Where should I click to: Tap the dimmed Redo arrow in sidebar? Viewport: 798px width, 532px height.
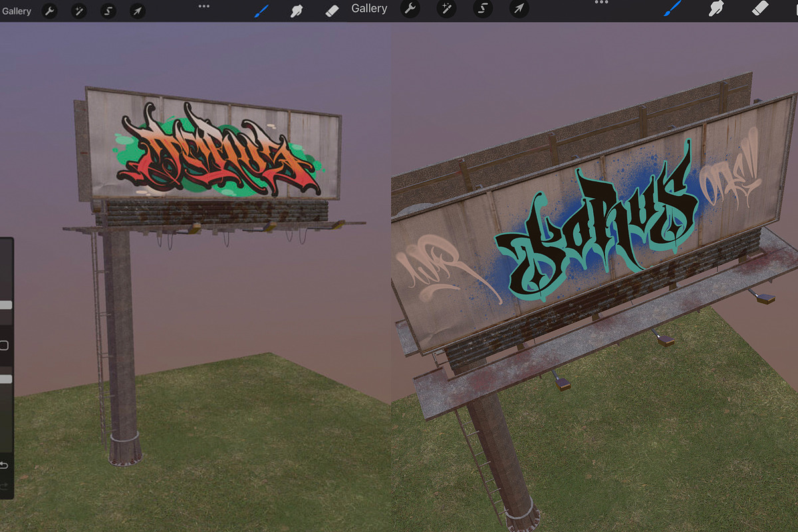click(4, 486)
